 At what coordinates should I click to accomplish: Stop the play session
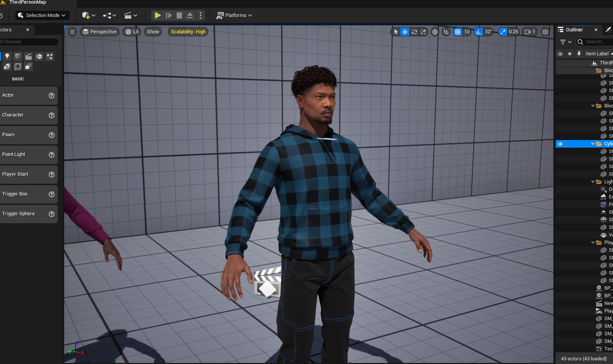tap(179, 15)
